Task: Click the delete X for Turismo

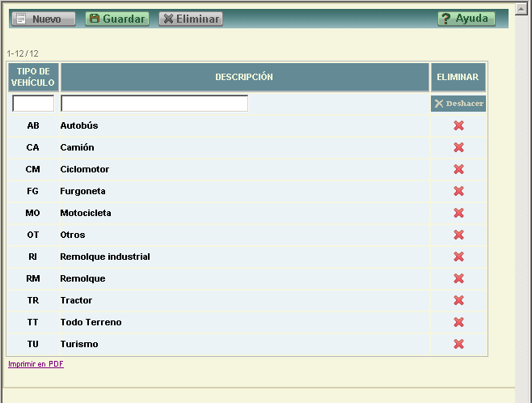Action: [458, 344]
